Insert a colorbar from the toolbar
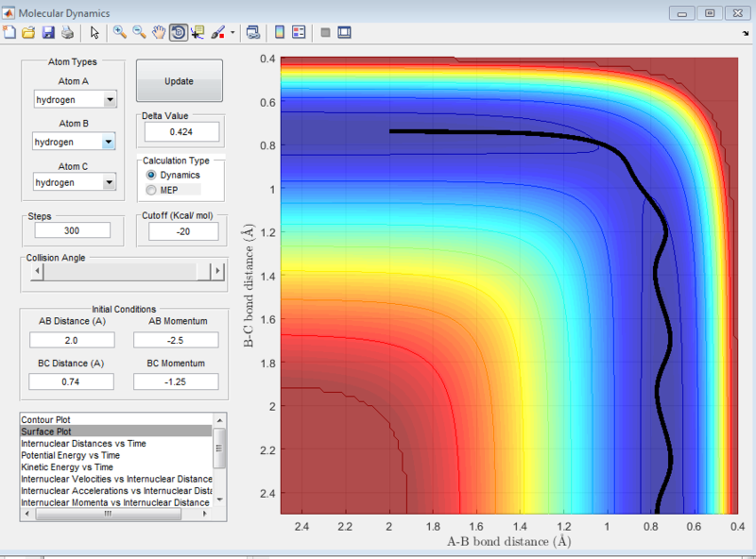Screen dimensions: 756x559 click(280, 32)
